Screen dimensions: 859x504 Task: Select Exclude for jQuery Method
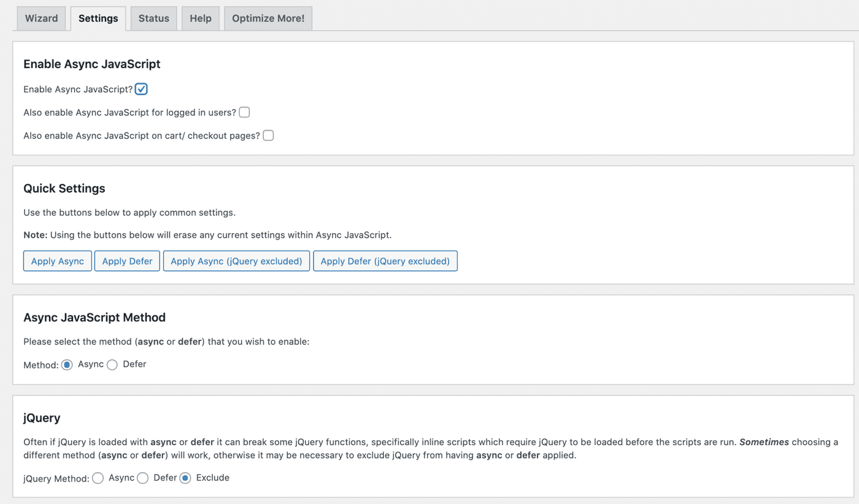click(185, 478)
